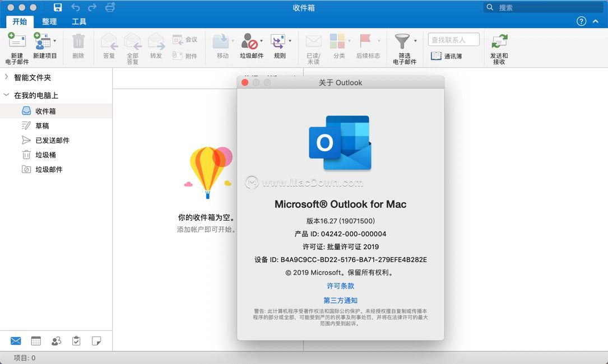The width and height of the screenshot is (608, 364).
Task: Click the 后续标志 follow-up flag icon
Action: pyautogui.click(x=365, y=41)
